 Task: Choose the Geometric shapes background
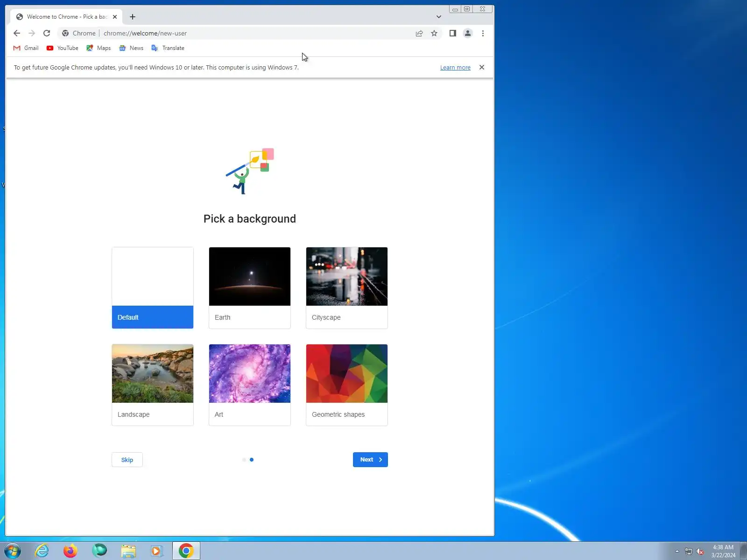coord(347,385)
